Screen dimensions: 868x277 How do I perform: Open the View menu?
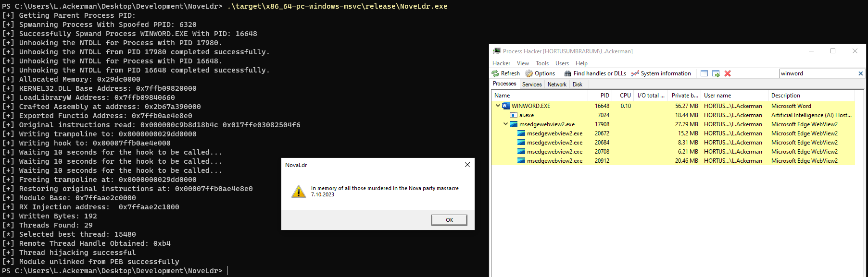[523, 63]
